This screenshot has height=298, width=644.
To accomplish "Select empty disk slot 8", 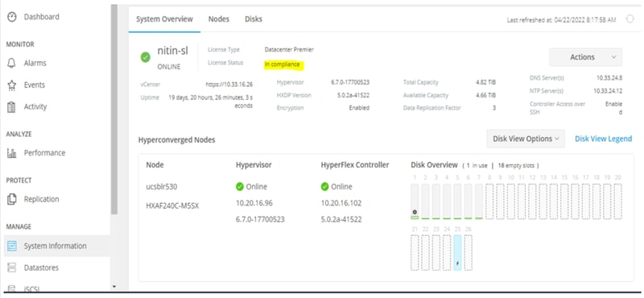I will (x=489, y=201).
